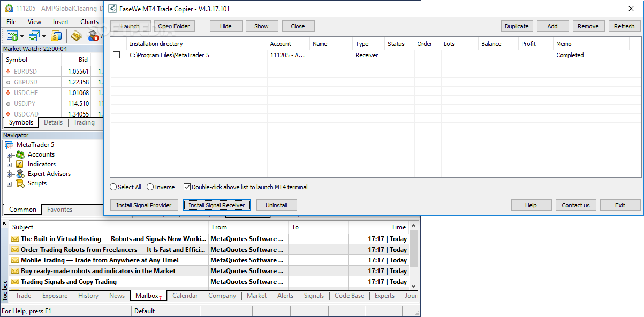This screenshot has width=644, height=317.
Task: Click the Expert Advisors icon in Navigator
Action: pyautogui.click(x=20, y=174)
